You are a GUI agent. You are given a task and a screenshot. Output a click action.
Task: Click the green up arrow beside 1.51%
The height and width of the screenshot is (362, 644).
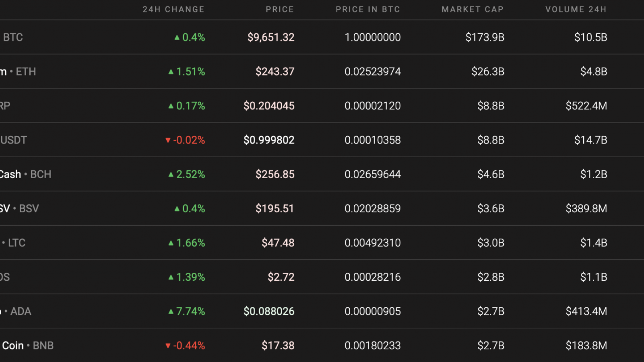coord(171,72)
